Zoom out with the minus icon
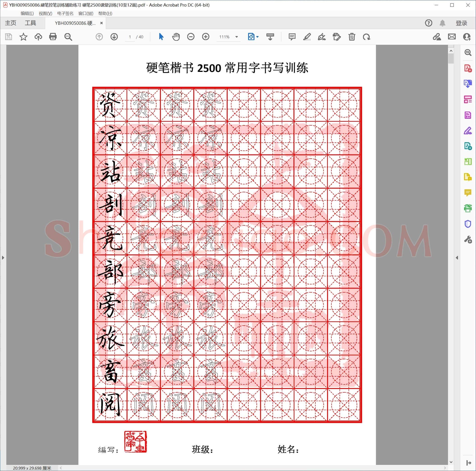Screen dimensions: 476x471 click(191, 37)
